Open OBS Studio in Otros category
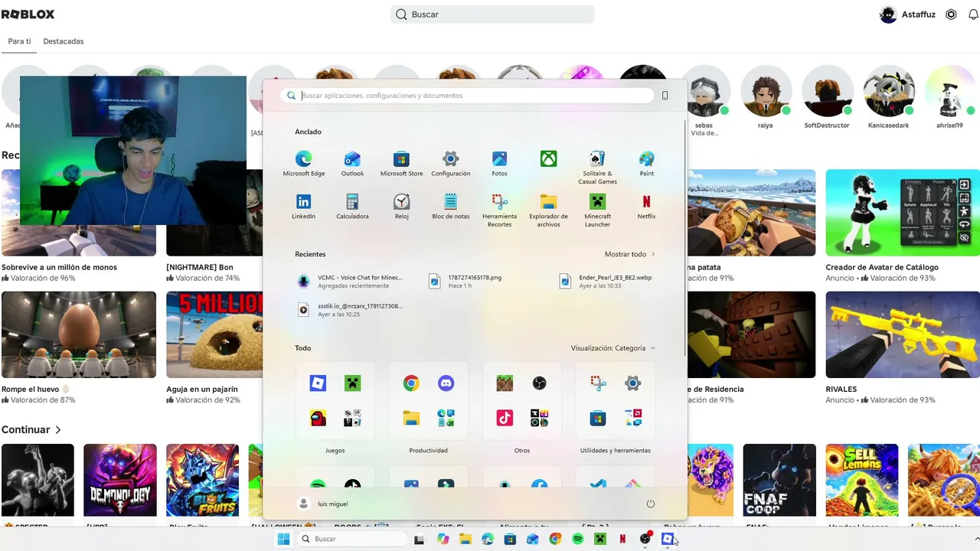Screen dimensions: 980x551 point(539,383)
